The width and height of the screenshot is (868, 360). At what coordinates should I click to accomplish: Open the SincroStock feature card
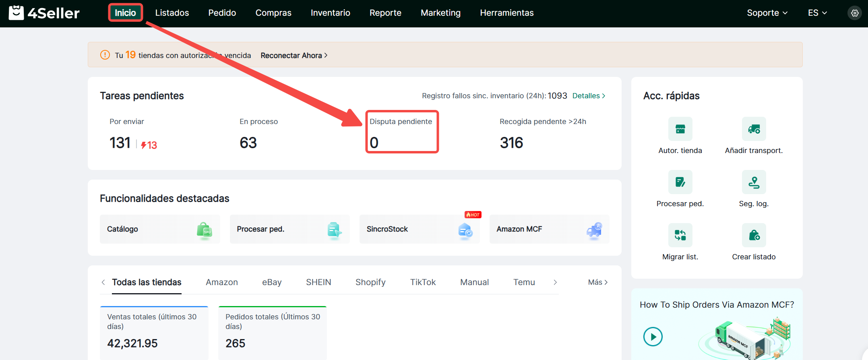coord(419,229)
